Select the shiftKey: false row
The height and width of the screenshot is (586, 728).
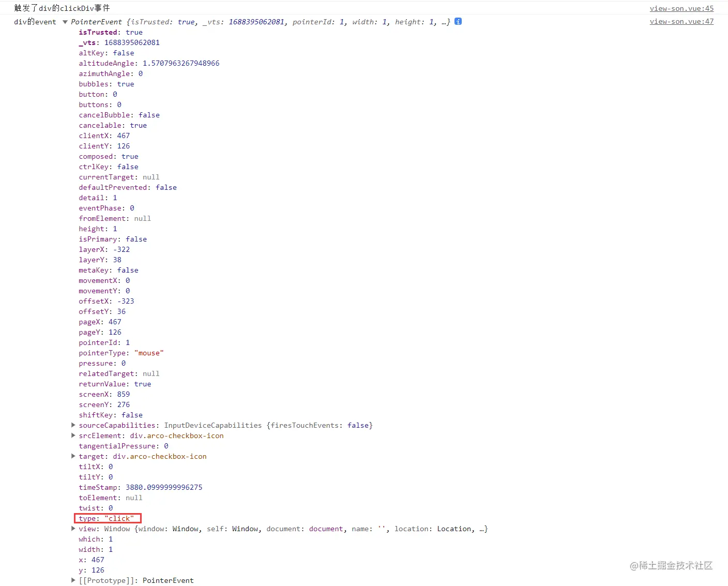(x=111, y=415)
